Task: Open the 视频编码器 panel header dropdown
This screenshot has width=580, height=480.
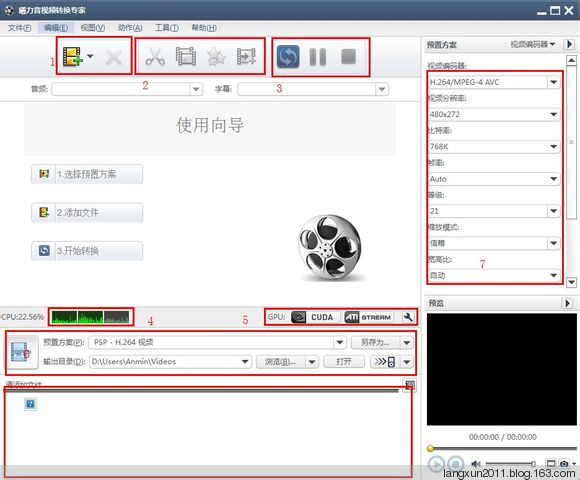Action: click(x=533, y=44)
